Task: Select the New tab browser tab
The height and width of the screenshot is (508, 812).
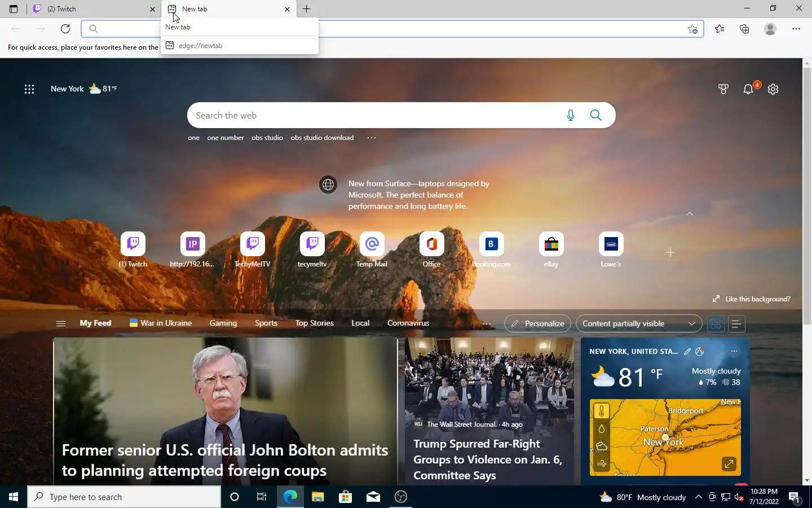Action: (228, 9)
